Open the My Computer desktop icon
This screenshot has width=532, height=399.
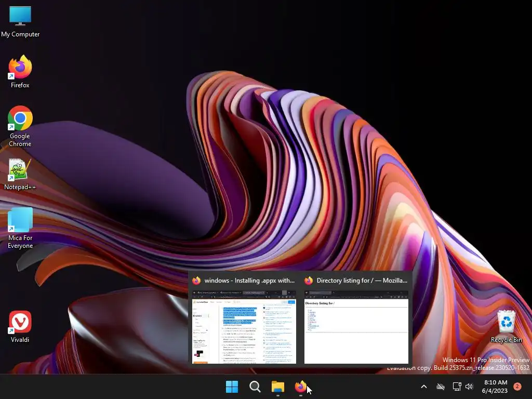[x=20, y=21]
